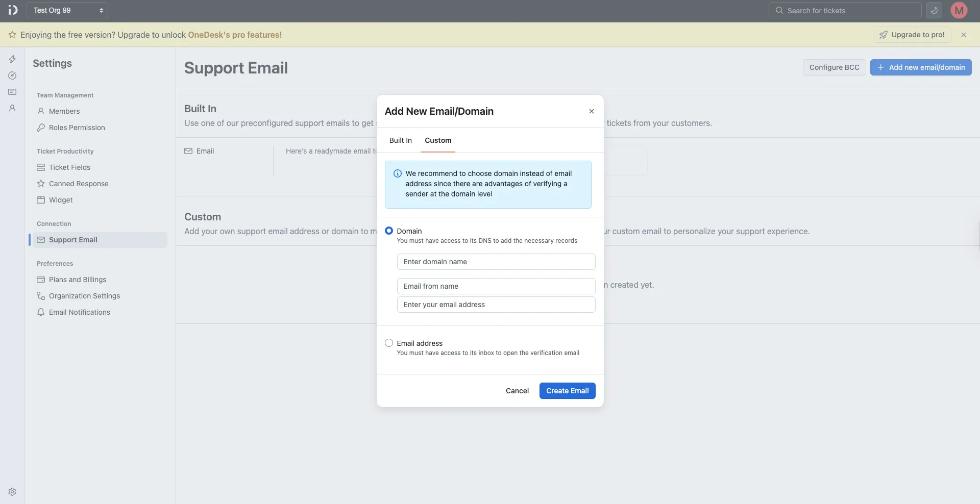
Task: Select the Domain option
Action: (389, 231)
